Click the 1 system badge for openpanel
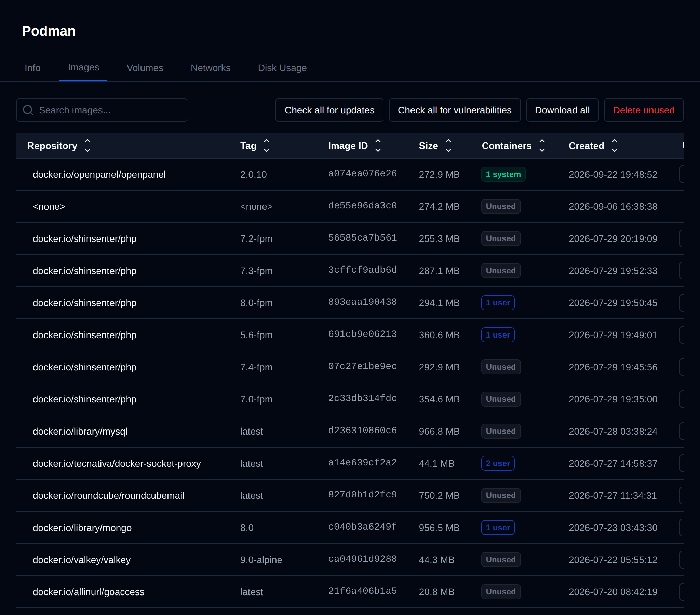Viewport: 700px width, 615px height. [503, 174]
